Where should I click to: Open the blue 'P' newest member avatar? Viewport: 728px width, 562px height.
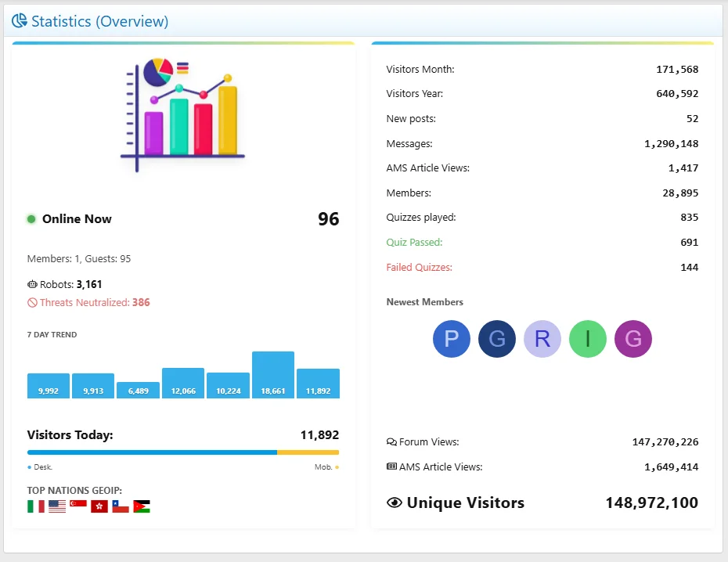coord(452,339)
